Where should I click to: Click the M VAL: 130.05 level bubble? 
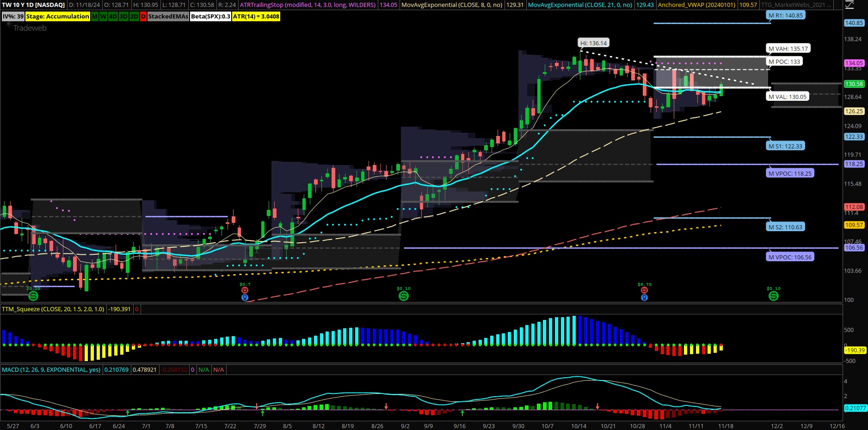pos(788,97)
